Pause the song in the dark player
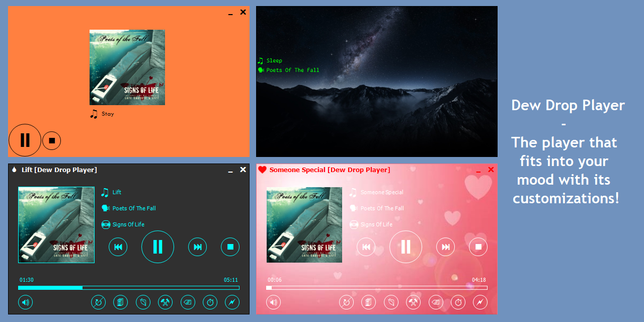The width and height of the screenshot is (644, 322). coord(157,247)
